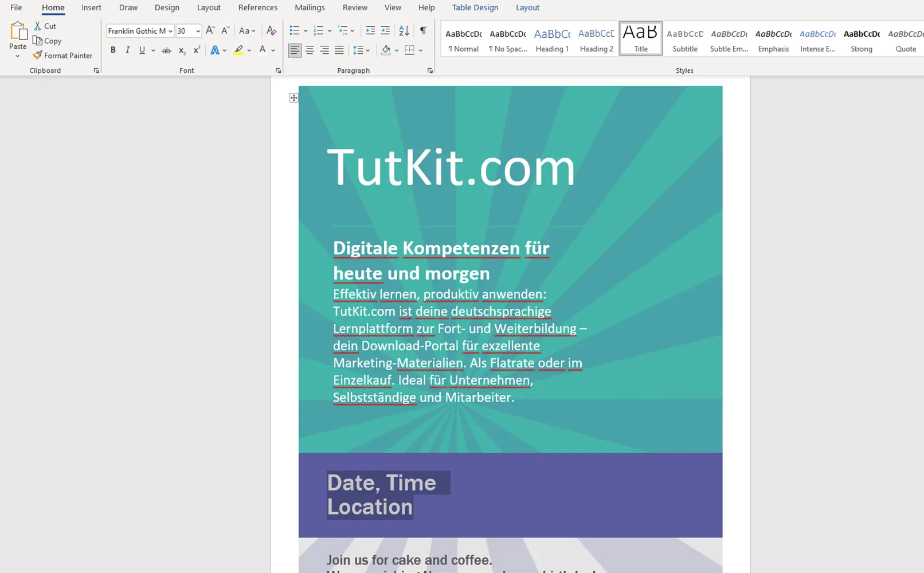Open borders dropdown arrow
The width and height of the screenshot is (924, 573).
click(x=421, y=50)
